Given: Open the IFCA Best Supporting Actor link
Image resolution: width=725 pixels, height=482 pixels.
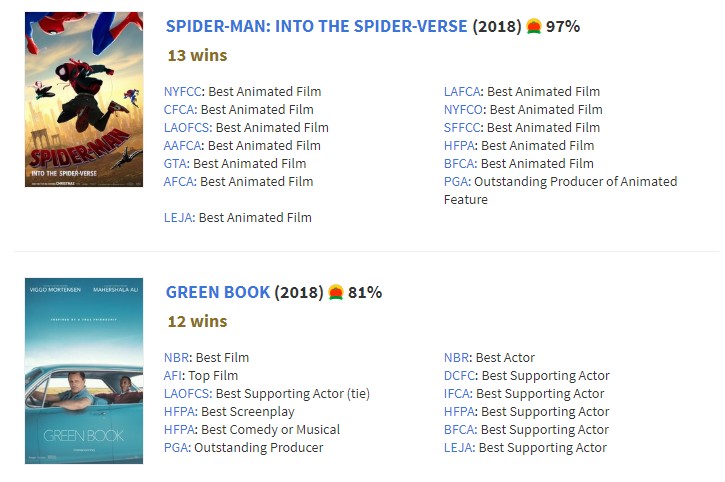Looking at the screenshot, I should (x=458, y=394).
